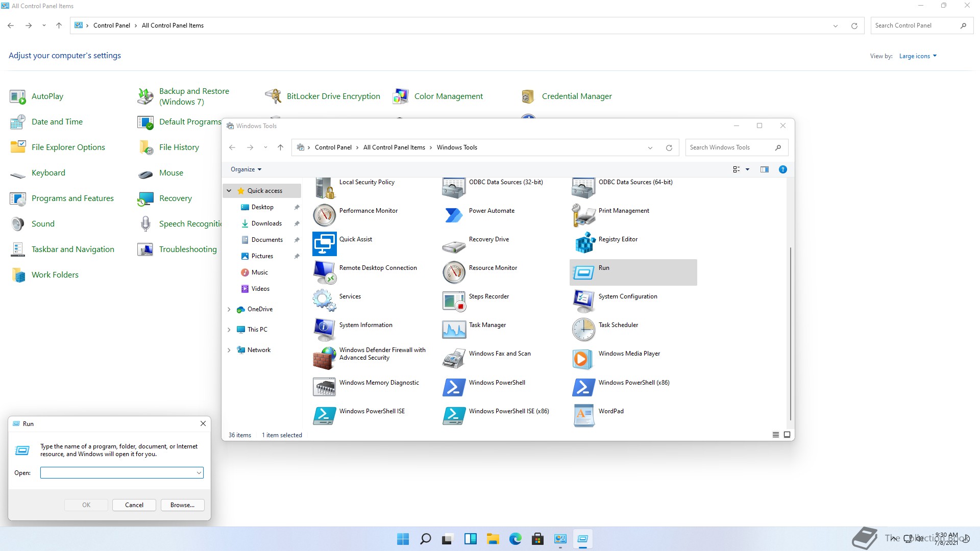980x551 pixels.
Task: Open Windows PowerShell ISE (x86) icon
Action: coord(454,415)
